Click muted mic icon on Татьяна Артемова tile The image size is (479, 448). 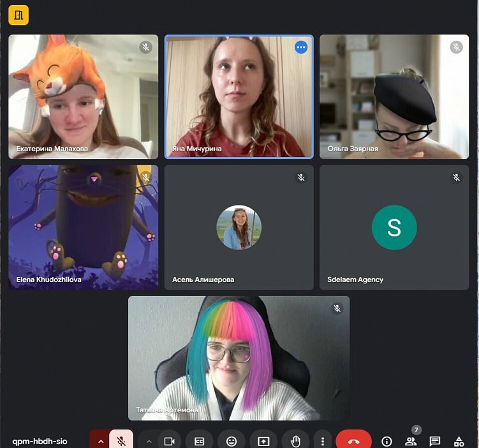[x=337, y=308]
